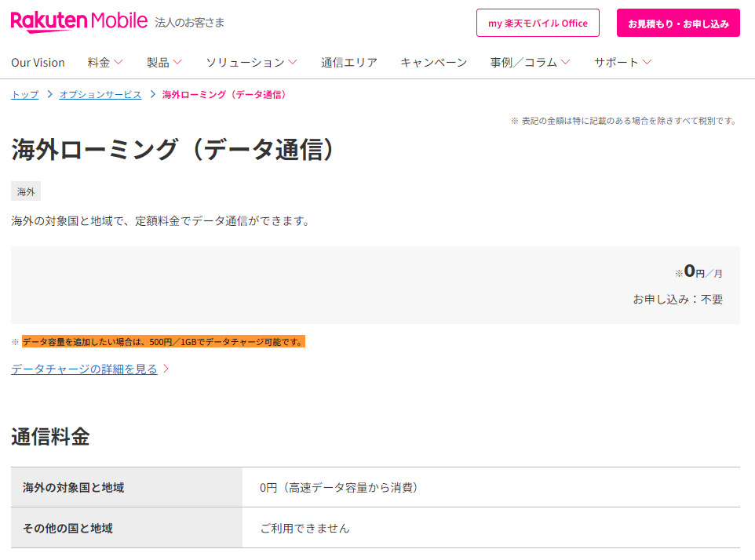
Task: Click 法人のお客さま label beside the logo
Action: tap(189, 23)
